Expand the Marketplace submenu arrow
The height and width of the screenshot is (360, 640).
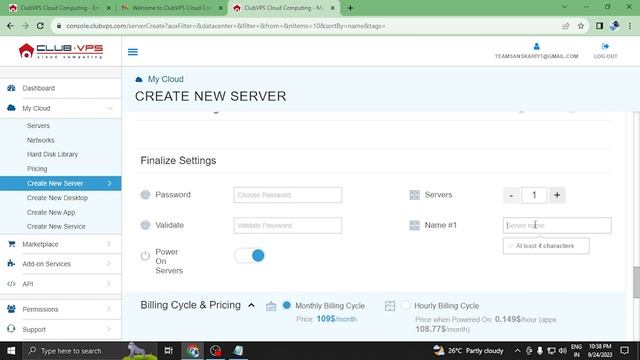click(x=109, y=244)
